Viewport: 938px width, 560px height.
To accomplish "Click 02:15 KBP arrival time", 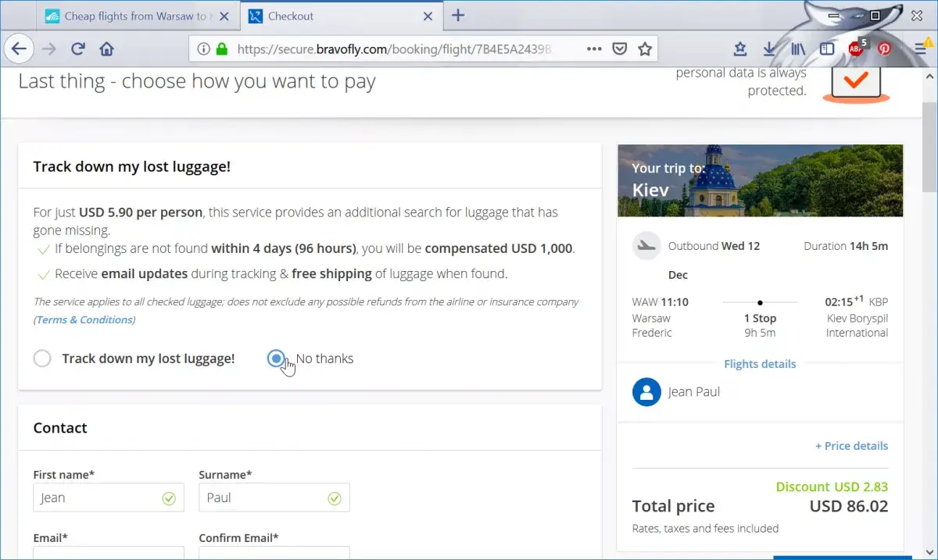I will click(x=857, y=301).
